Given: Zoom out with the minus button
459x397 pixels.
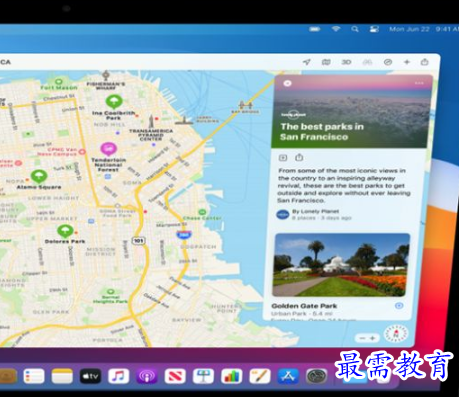Looking at the screenshot, I should (x=362, y=338).
